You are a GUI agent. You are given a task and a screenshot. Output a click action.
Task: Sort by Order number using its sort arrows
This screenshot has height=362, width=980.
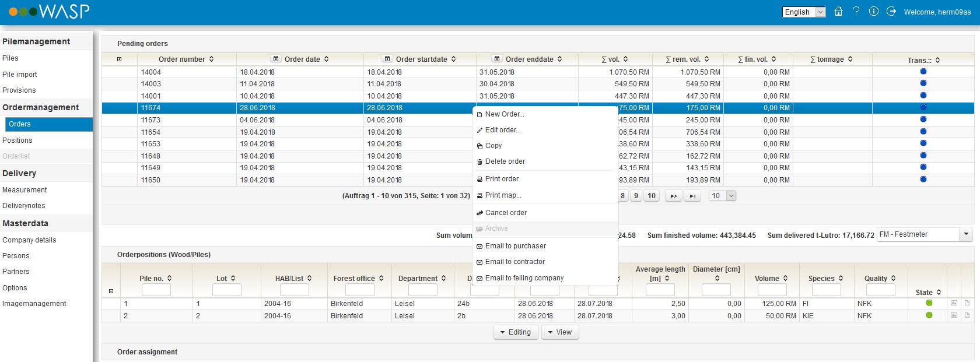pos(212,59)
